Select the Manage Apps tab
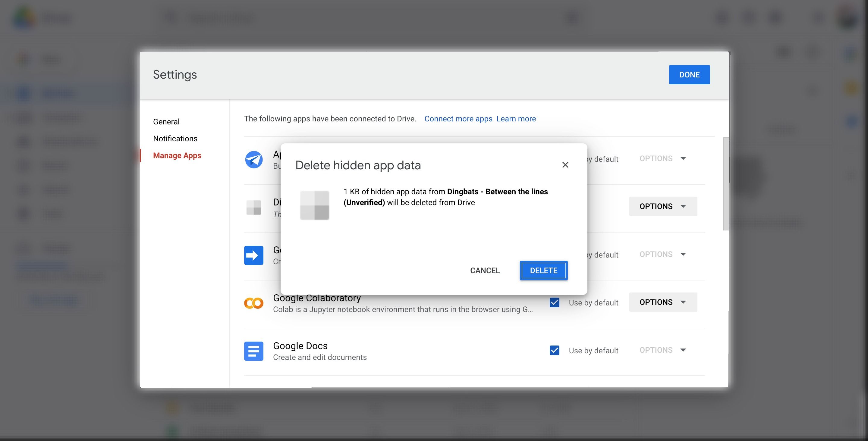 click(177, 155)
